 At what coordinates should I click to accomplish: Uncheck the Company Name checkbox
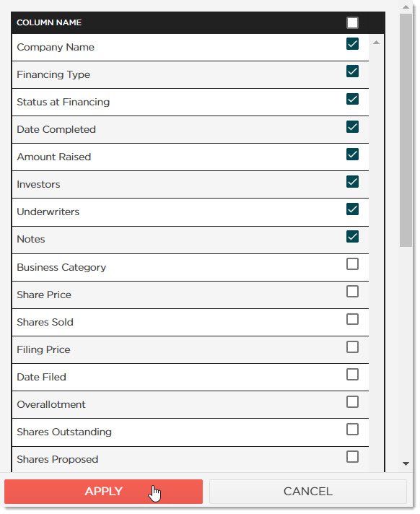pyautogui.click(x=352, y=43)
